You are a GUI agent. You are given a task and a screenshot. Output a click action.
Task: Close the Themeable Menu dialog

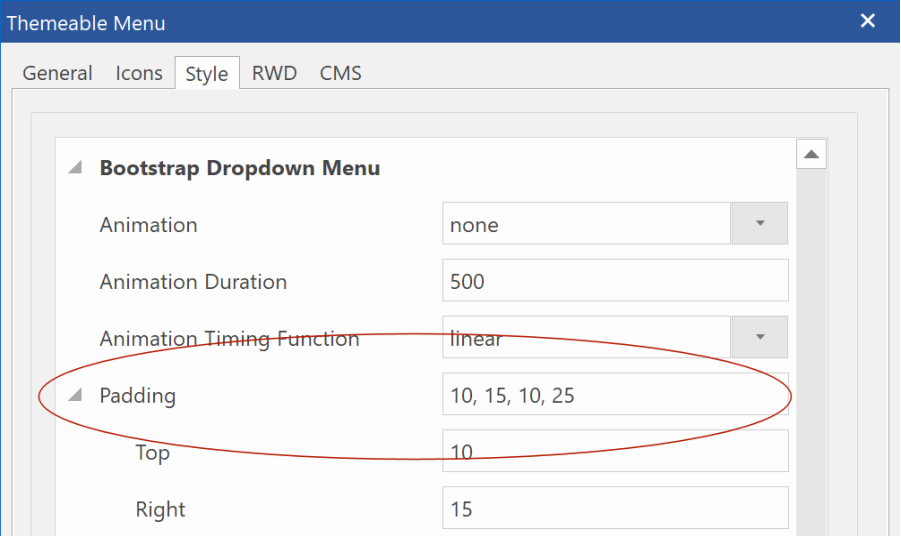(867, 21)
